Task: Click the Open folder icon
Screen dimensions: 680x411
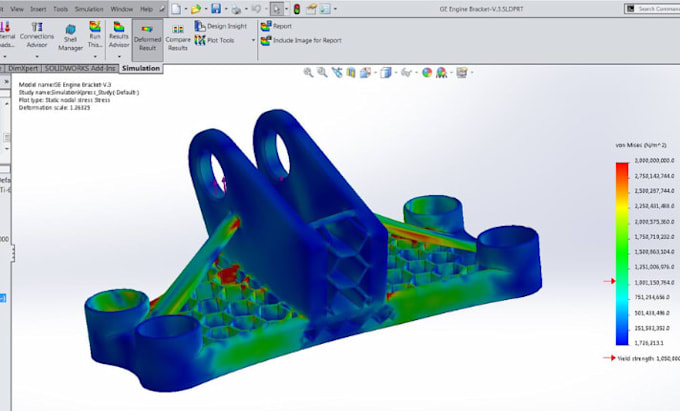Action: (x=196, y=9)
